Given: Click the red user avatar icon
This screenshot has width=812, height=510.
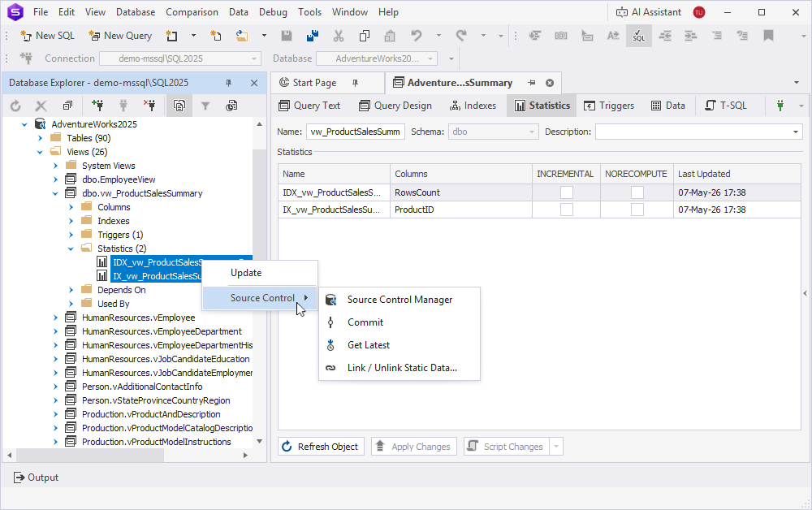Looking at the screenshot, I should coord(699,12).
